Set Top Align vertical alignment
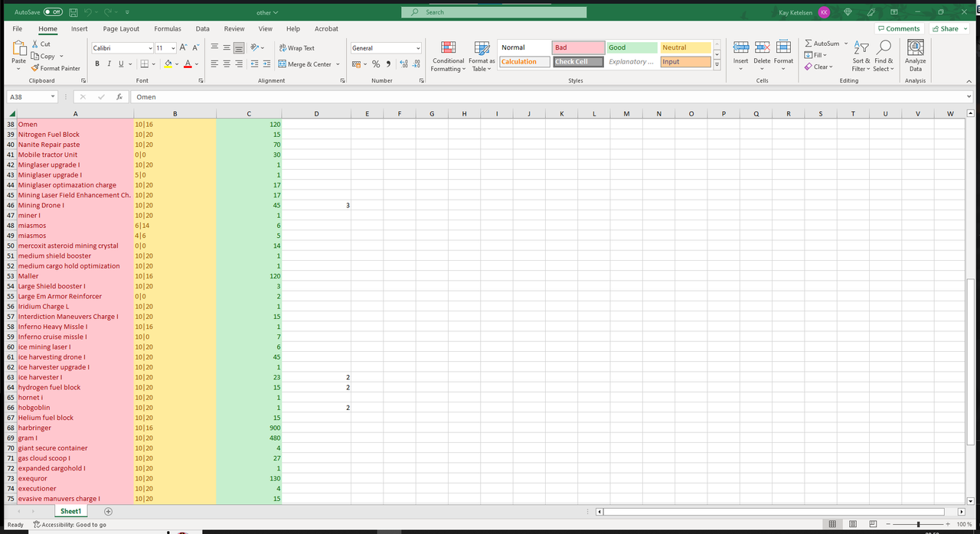Image resolution: width=980 pixels, height=534 pixels. pyautogui.click(x=214, y=47)
